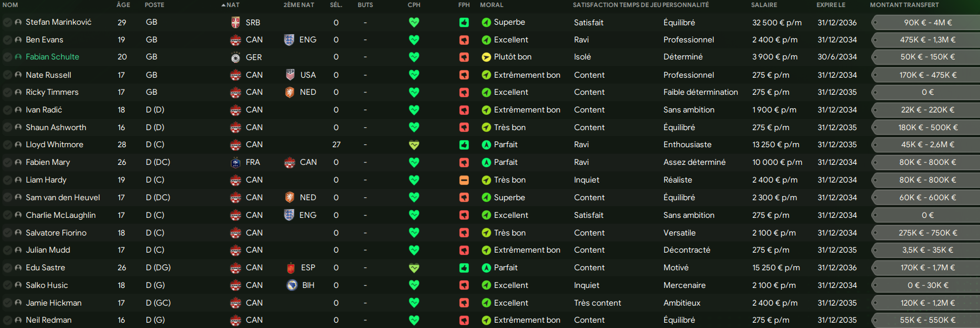The height and width of the screenshot is (328, 980).
Task: Click the MORAL column header
Action: point(491,5)
